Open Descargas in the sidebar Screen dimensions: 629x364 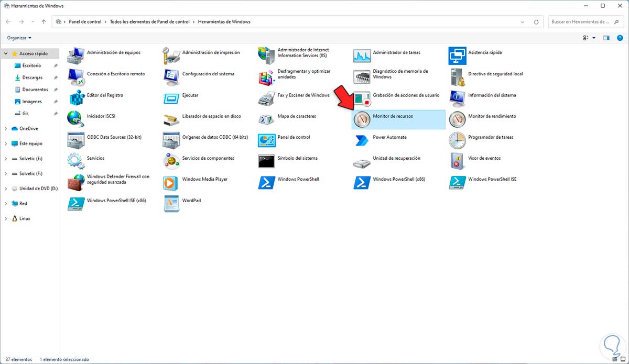pyautogui.click(x=32, y=78)
